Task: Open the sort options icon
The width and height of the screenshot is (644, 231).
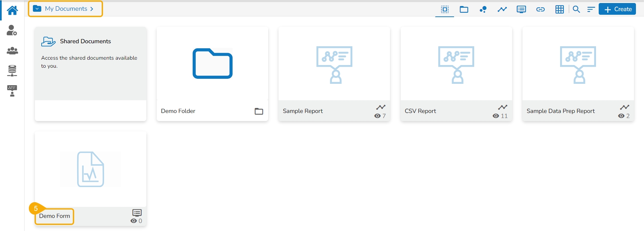Action: [591, 9]
